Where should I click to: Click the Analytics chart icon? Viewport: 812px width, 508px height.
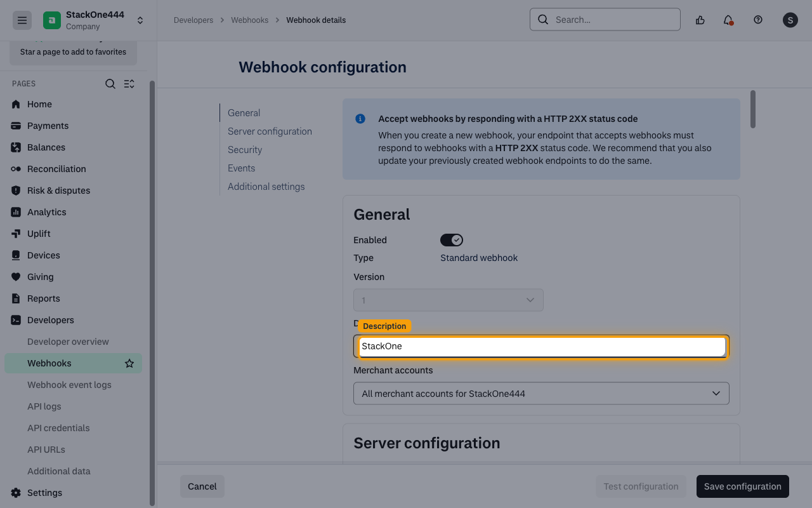click(x=16, y=212)
